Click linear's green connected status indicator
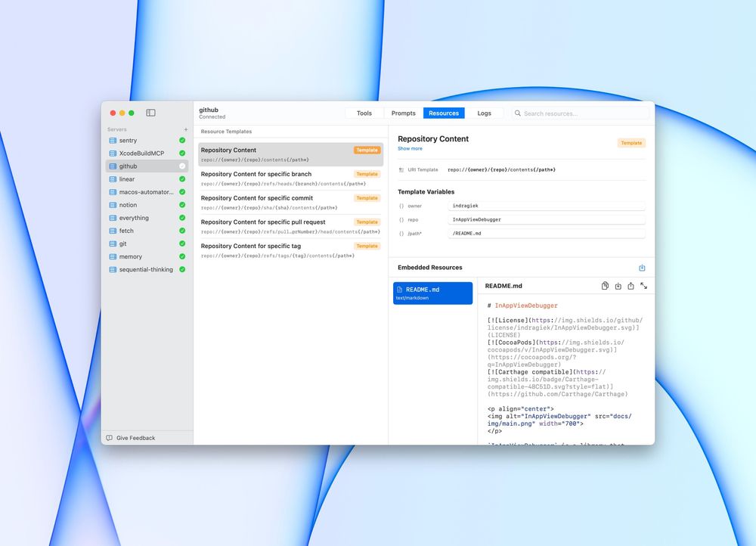This screenshot has height=546, width=756. pyautogui.click(x=182, y=179)
